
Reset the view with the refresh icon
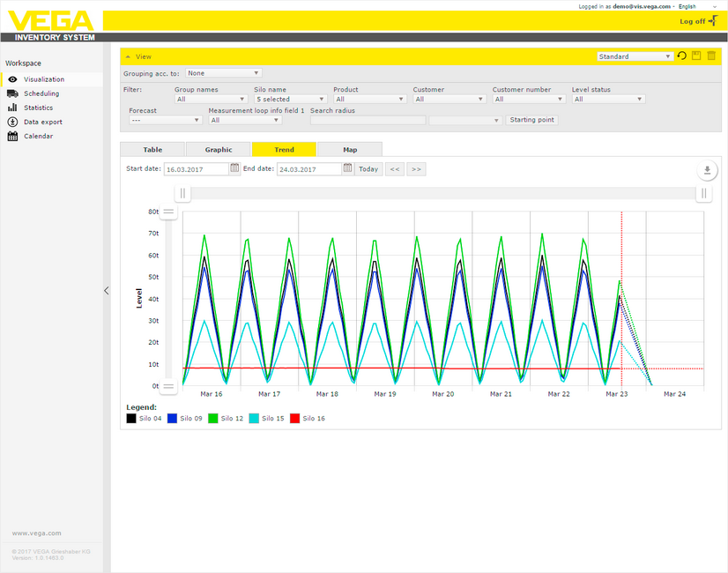click(681, 56)
